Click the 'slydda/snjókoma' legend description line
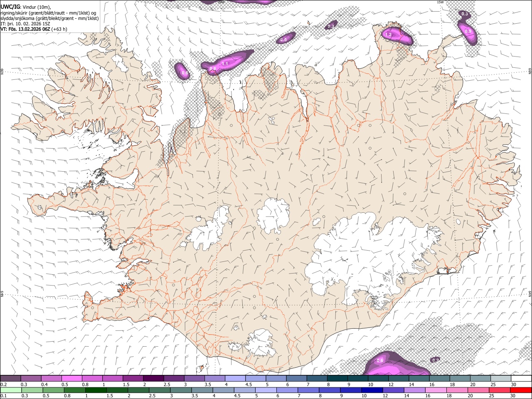 49,18
